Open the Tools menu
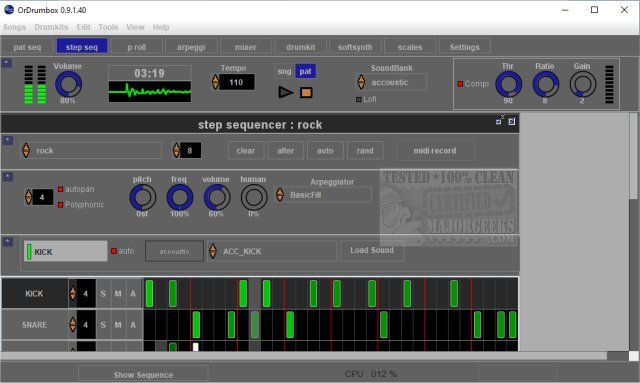Screen dimensions: 640x383 (108, 27)
